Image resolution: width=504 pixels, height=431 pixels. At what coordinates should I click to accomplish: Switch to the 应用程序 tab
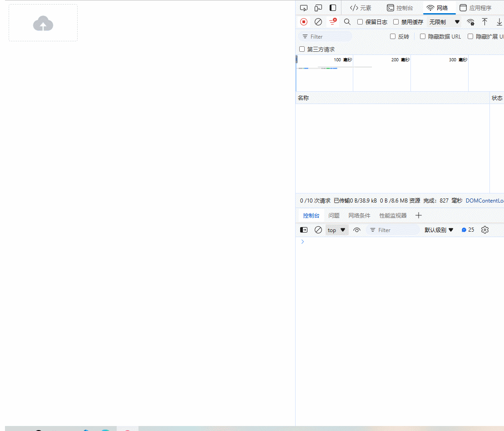(475, 8)
